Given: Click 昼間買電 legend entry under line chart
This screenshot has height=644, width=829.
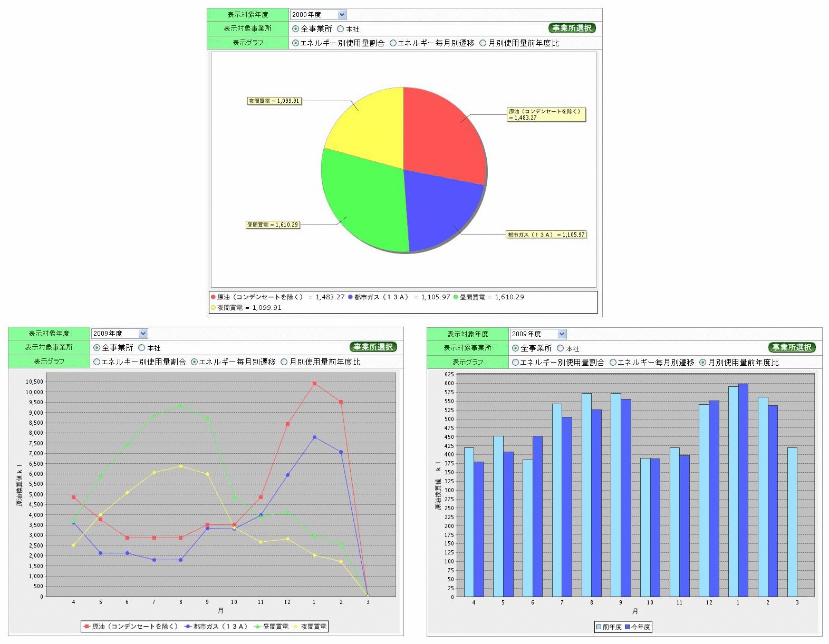Looking at the screenshot, I should [272, 627].
